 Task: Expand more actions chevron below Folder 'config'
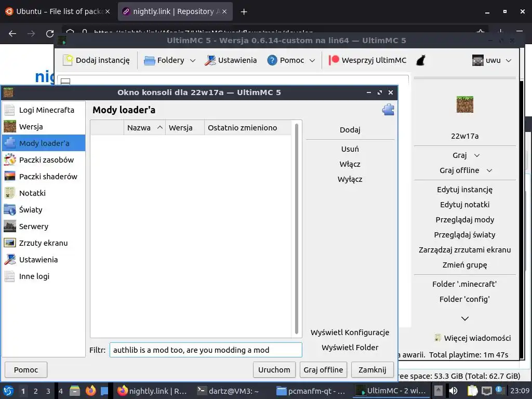point(465,318)
